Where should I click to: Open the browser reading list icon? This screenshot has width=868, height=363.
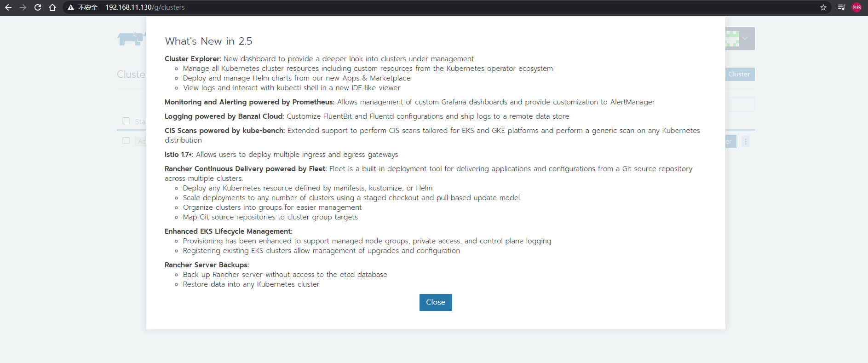[x=841, y=7]
